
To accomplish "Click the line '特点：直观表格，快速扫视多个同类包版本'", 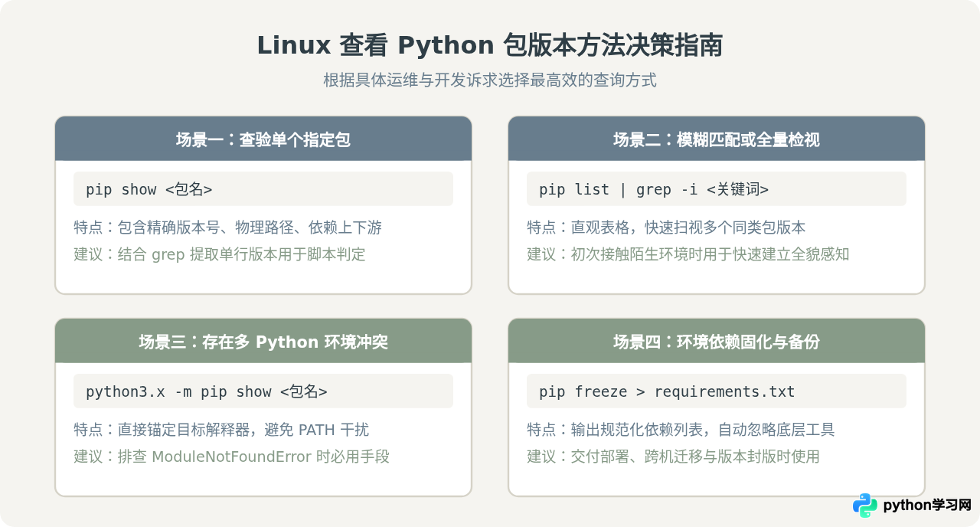I will click(666, 227).
